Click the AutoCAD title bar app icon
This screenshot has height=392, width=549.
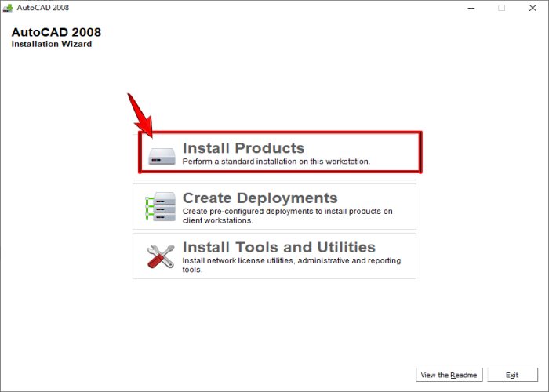[9, 8]
